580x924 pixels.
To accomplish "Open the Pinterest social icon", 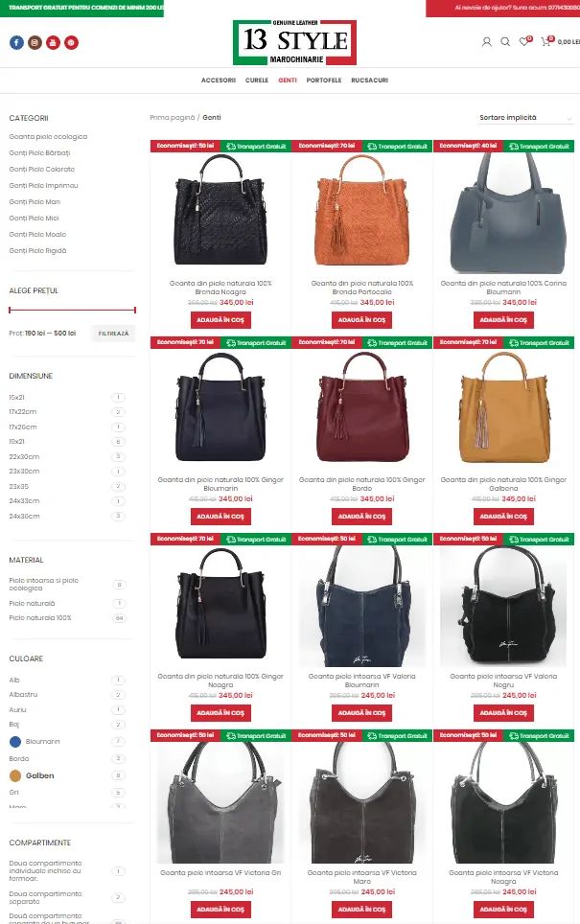I will point(71,42).
